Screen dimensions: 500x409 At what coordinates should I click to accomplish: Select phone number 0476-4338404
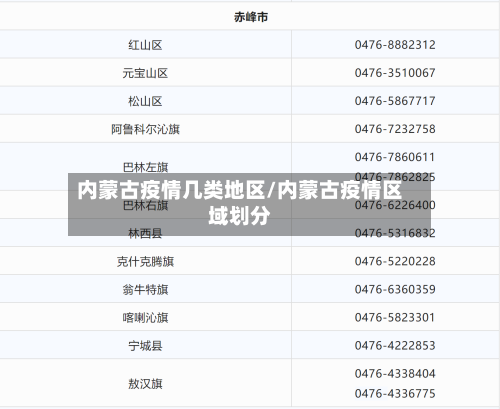[395, 373]
